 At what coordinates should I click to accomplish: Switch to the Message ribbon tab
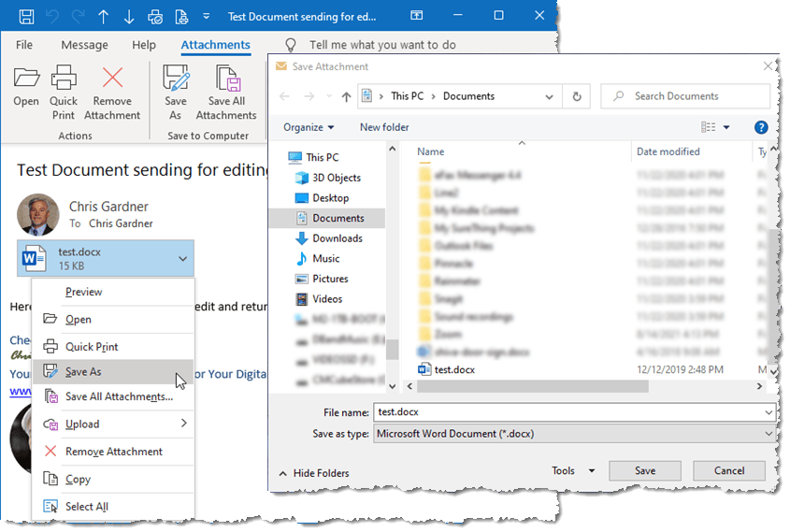(84, 45)
